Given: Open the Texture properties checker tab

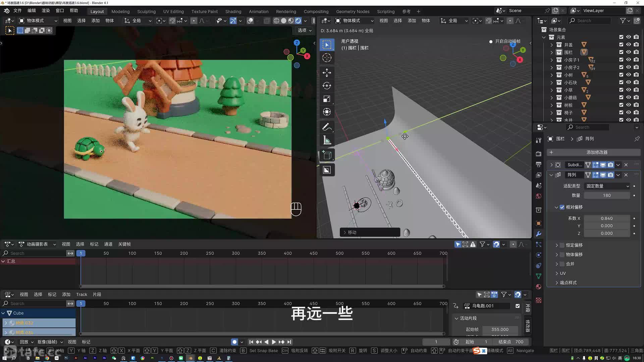Looking at the screenshot, I should pyautogui.click(x=538, y=300).
